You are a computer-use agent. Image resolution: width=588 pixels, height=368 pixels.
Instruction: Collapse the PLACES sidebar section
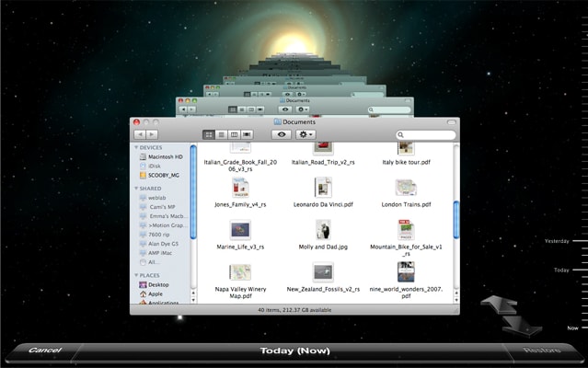[x=136, y=275]
